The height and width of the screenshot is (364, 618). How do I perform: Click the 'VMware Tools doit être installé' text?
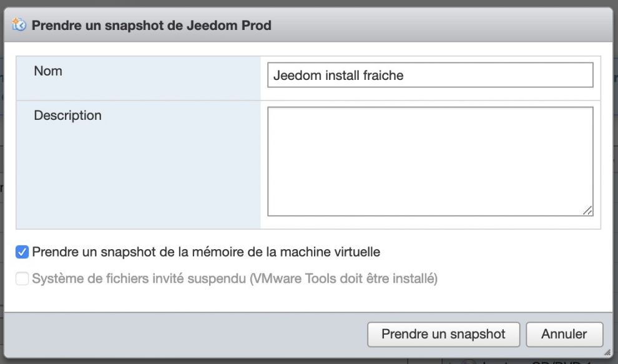pyautogui.click(x=343, y=278)
